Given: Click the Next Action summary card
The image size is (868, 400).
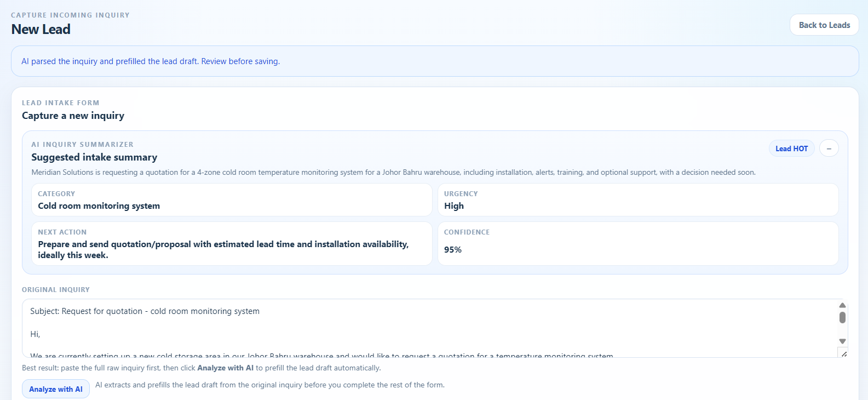Looking at the screenshot, I should (232, 244).
